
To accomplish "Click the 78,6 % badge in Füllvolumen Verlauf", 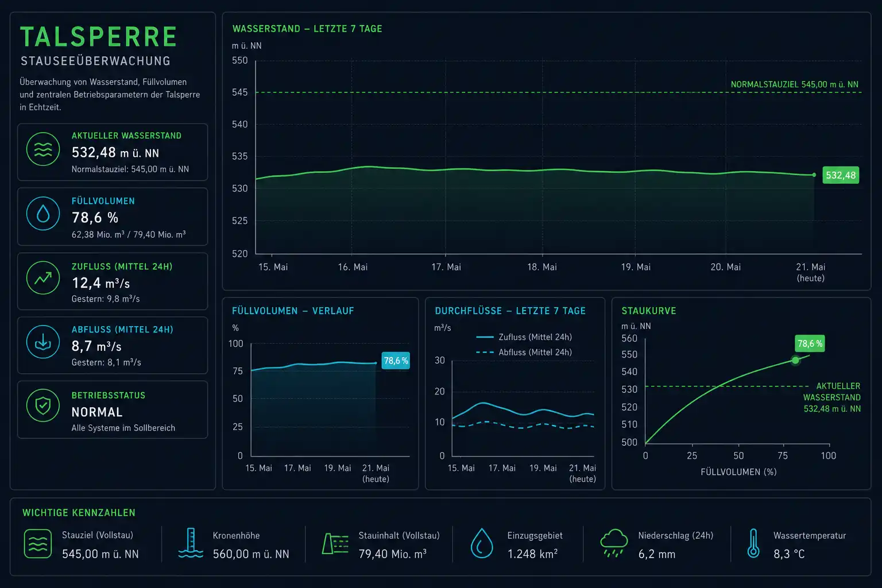I will [396, 361].
